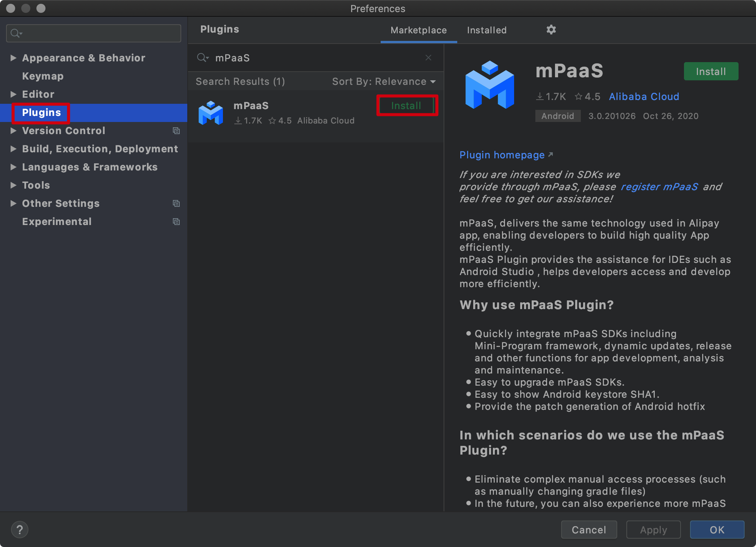Click the large mPaaS logo in details
Viewport: 756px width, 547px height.
click(490, 85)
